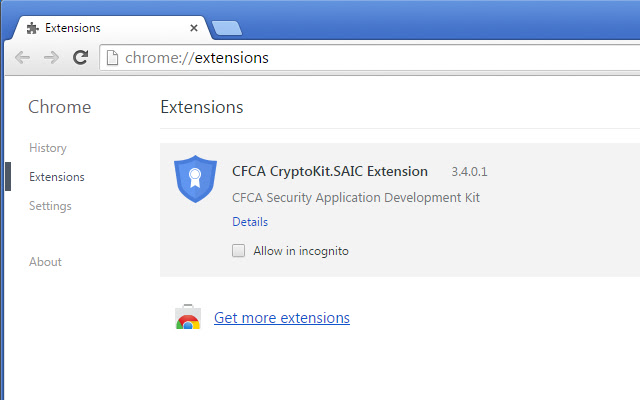Screen dimensions: 640x400
Task: Click the blue shield extension icon
Action: pyautogui.click(x=195, y=178)
